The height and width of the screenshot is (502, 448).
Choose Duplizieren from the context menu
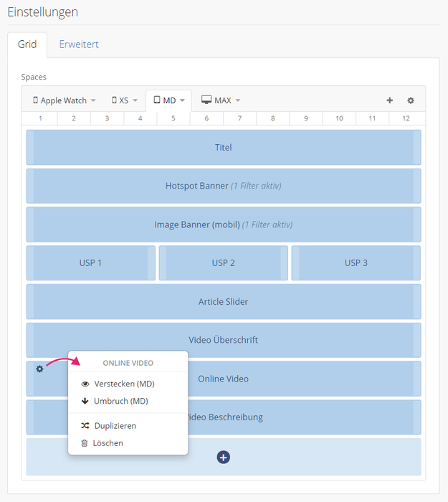point(128,426)
